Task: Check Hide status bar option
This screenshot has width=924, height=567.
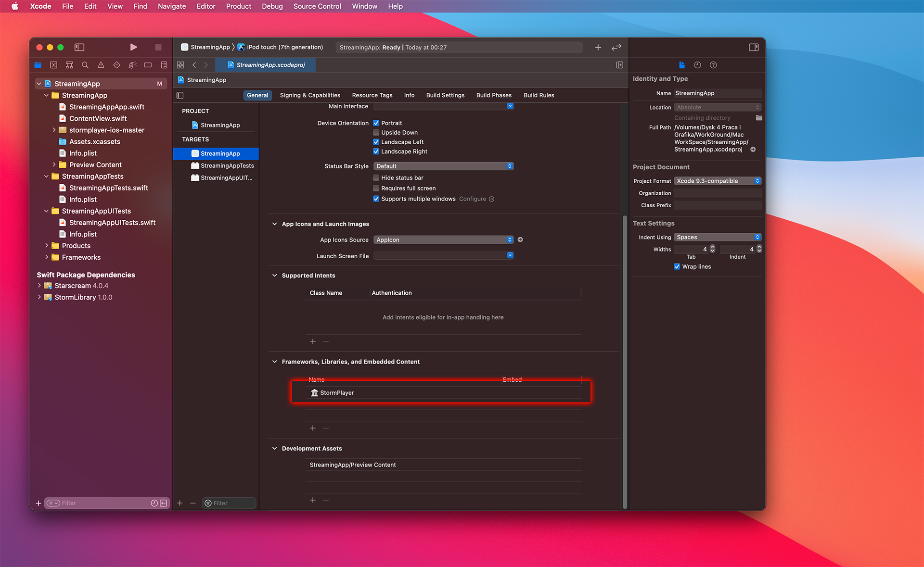Action: [376, 178]
